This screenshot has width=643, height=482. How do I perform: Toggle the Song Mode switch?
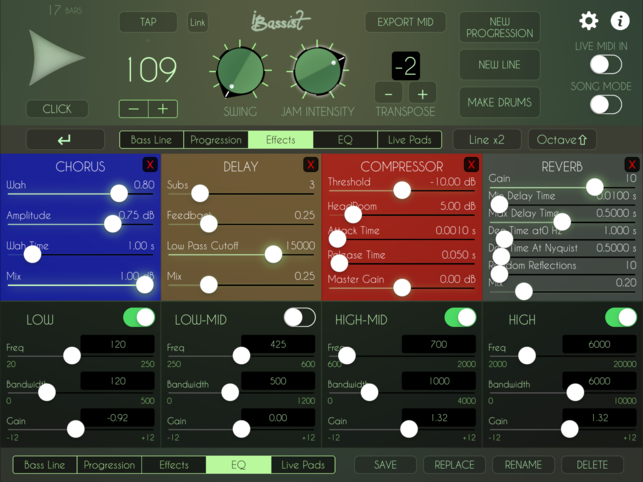coord(606,105)
